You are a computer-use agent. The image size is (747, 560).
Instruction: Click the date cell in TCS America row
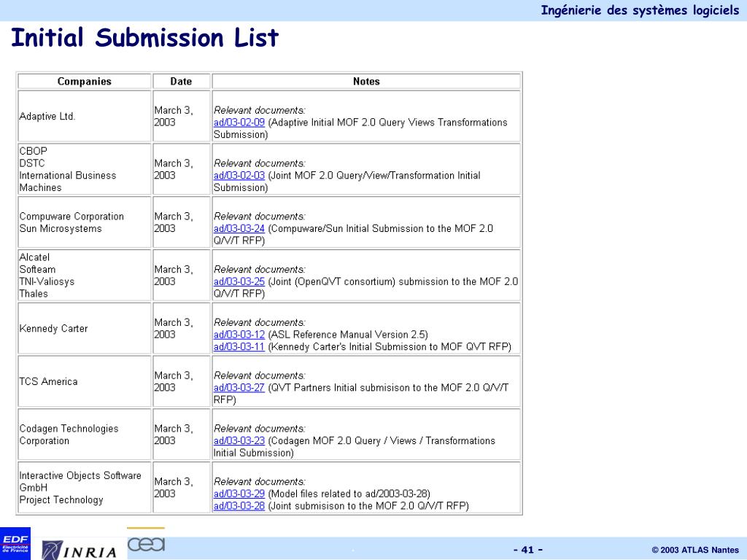point(181,381)
